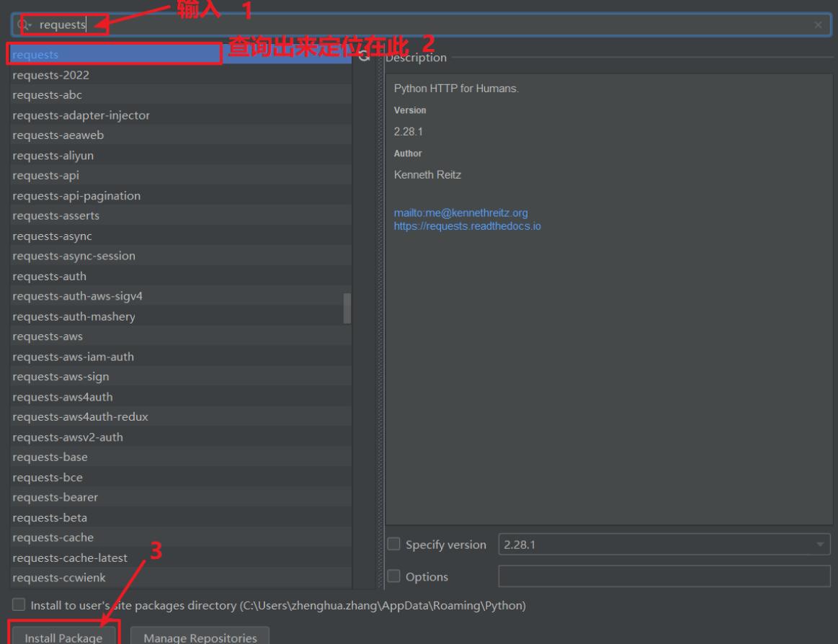
Task: Clear search with the X icon
Action: point(817,25)
